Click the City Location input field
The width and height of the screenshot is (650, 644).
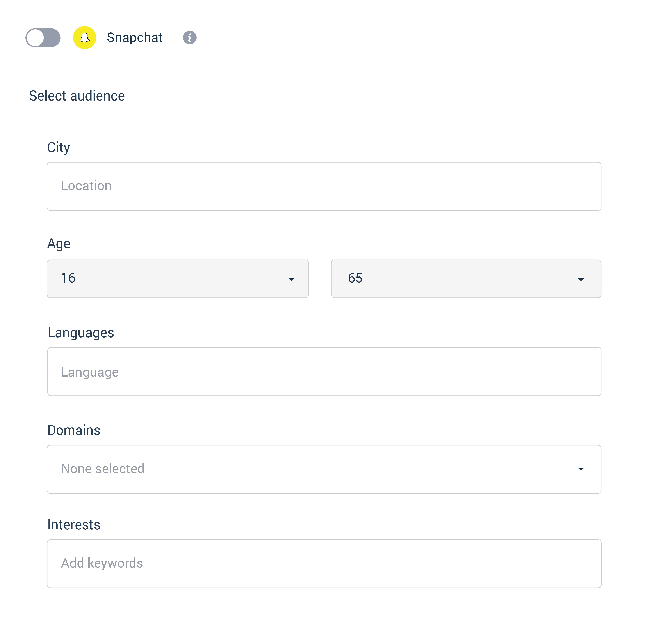pyautogui.click(x=324, y=187)
